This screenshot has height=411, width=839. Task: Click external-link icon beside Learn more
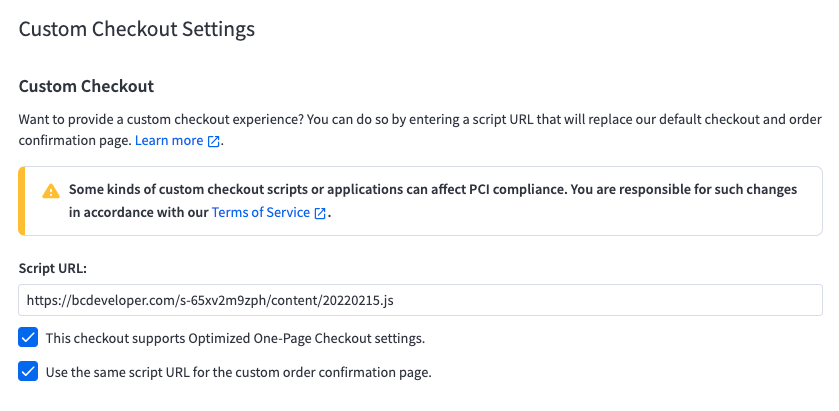(x=213, y=142)
